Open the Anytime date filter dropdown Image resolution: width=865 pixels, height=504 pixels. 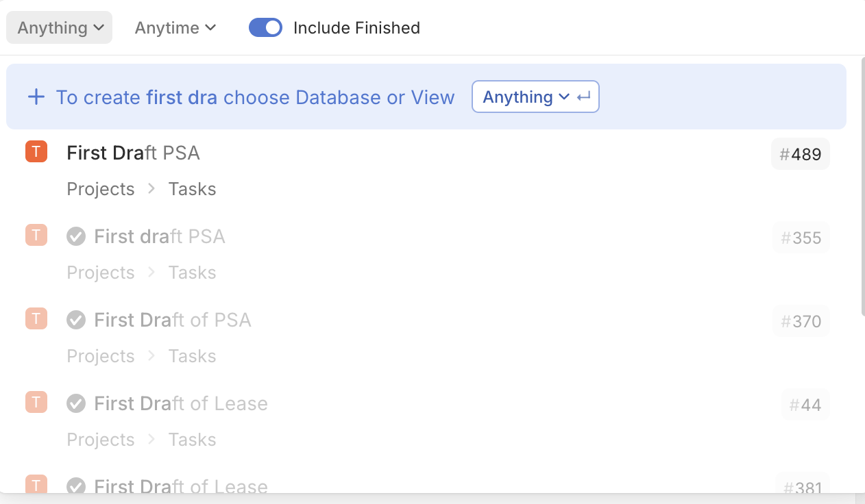point(175,27)
